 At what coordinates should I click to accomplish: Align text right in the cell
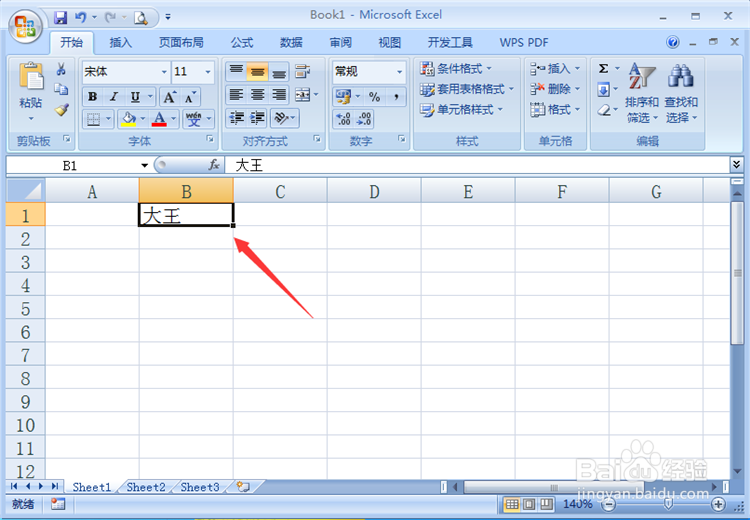tap(279, 95)
